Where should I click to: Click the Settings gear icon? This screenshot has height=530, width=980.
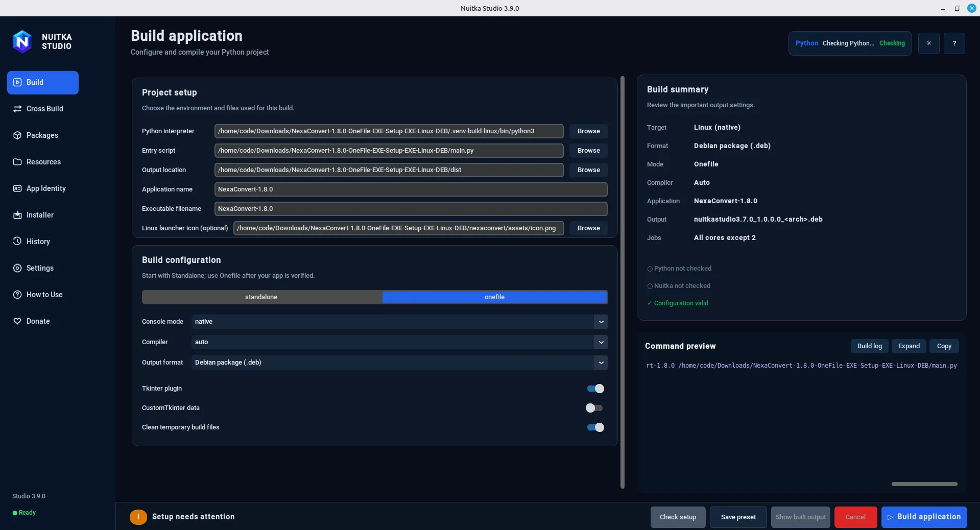click(x=17, y=268)
